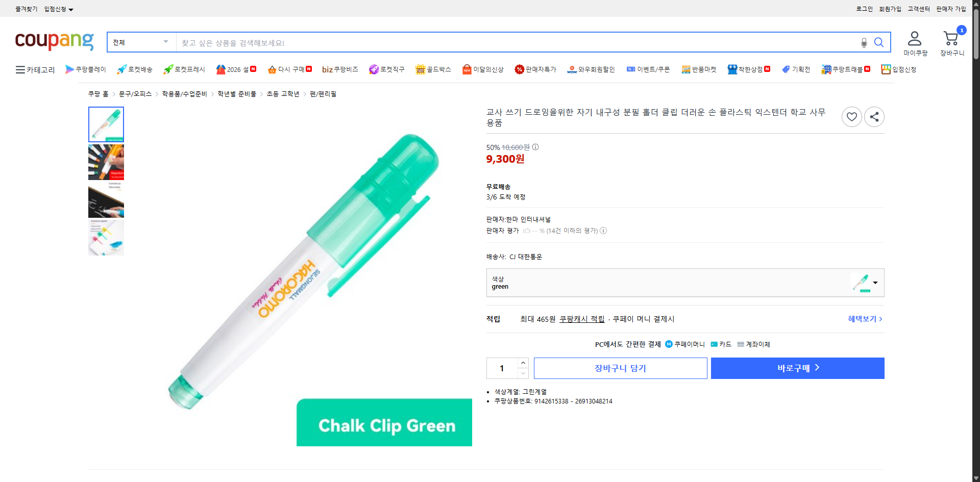Open the 전체 search category dropdown
Image resolution: width=980 pixels, height=482 pixels.
click(x=140, y=42)
